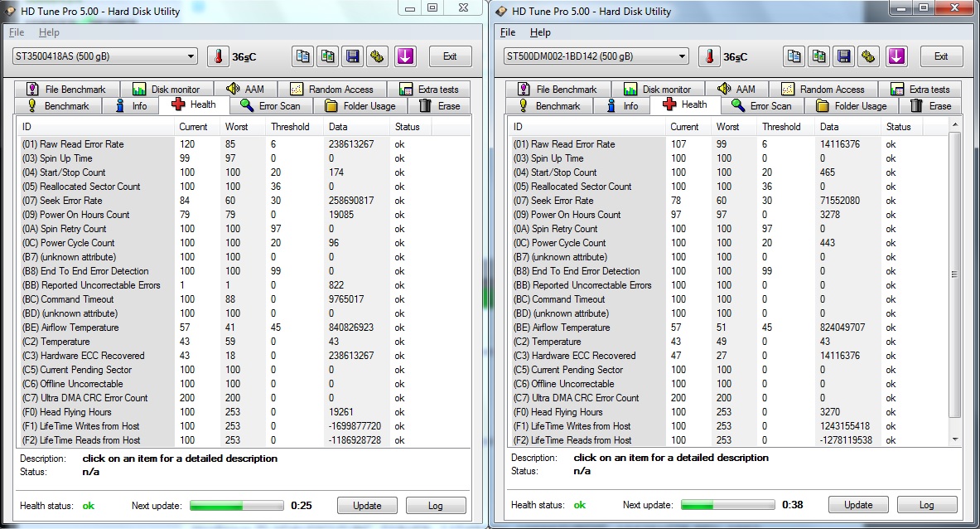Switch to Error Scan tab in right window

point(762,105)
